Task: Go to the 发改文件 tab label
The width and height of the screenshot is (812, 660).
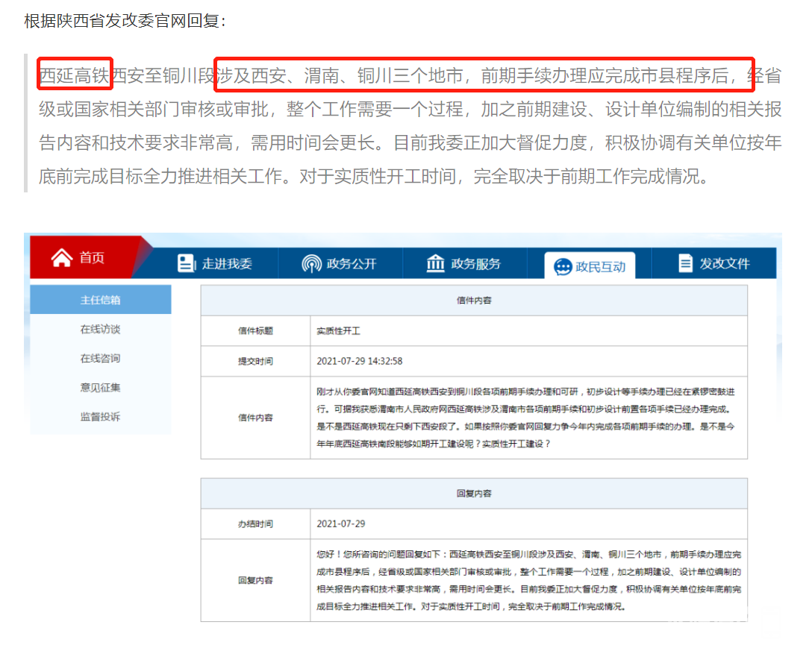Action: (724, 263)
